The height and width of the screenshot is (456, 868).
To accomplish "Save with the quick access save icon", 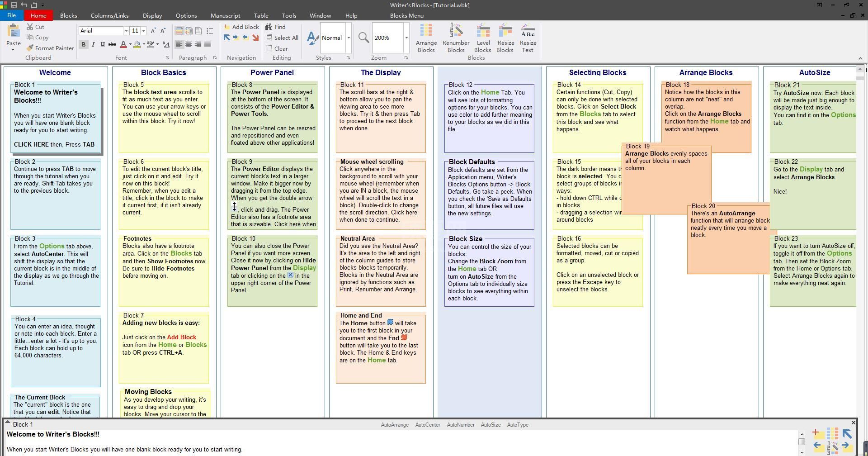I will coord(14,5).
